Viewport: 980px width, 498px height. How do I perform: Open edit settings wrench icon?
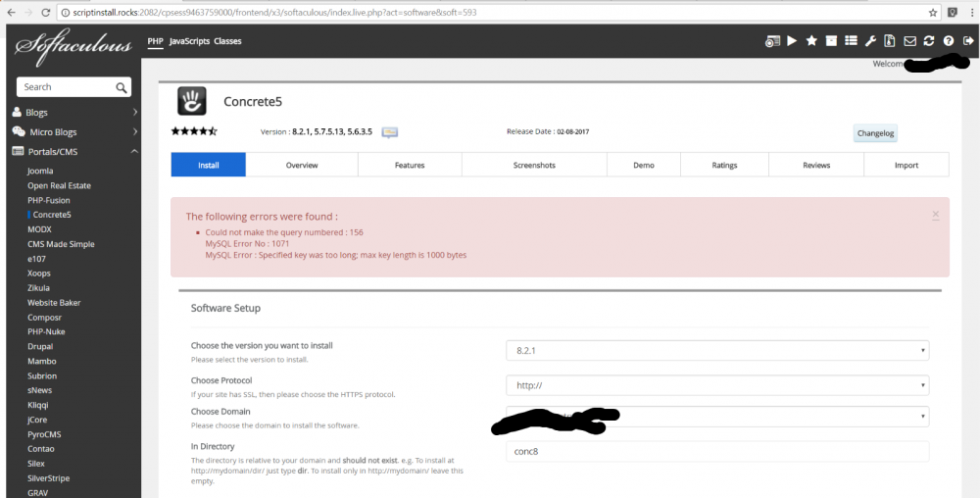pos(870,41)
